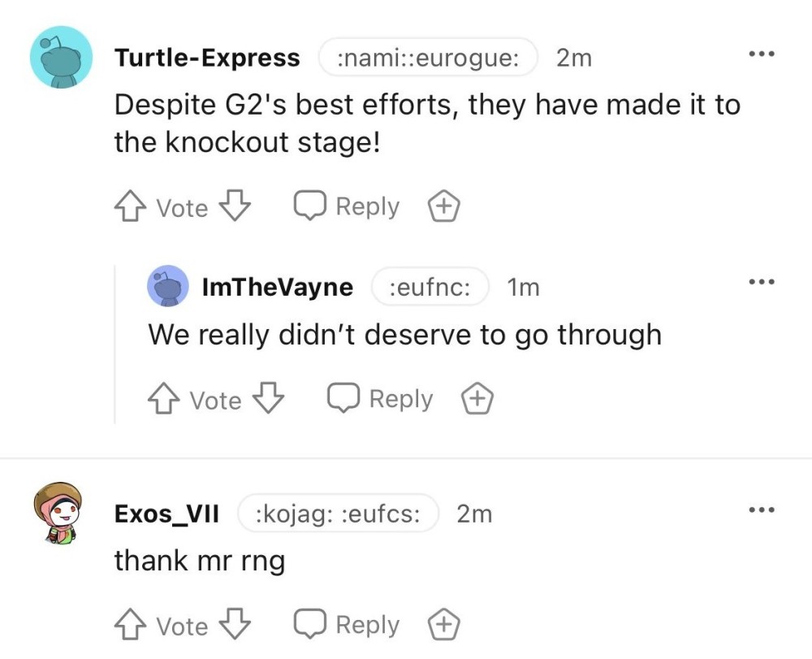812x659 pixels.
Task: Open ImTheVayne user profile link
Action: pyautogui.click(x=277, y=287)
